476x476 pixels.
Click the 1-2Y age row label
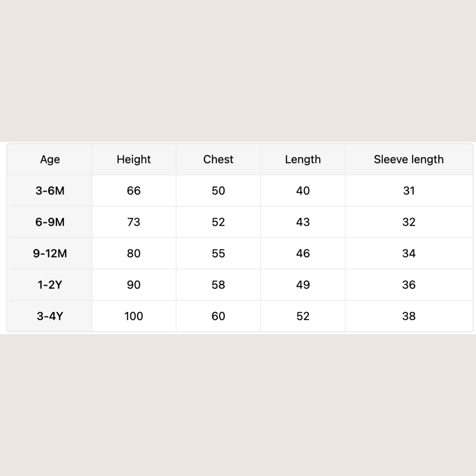point(50,285)
